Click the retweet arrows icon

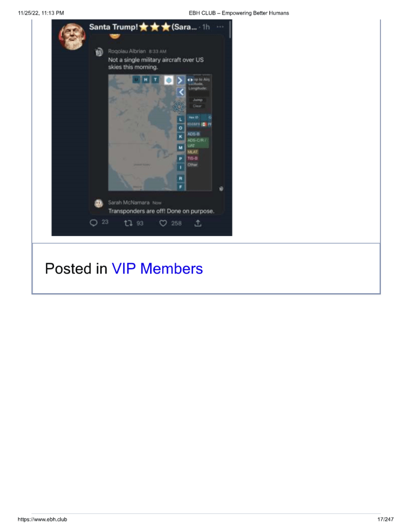pos(128,223)
